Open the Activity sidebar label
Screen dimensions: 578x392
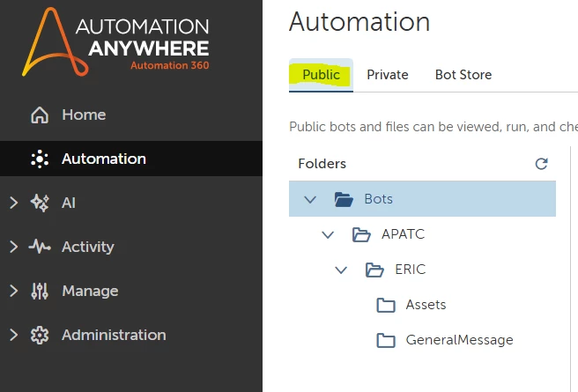click(88, 247)
